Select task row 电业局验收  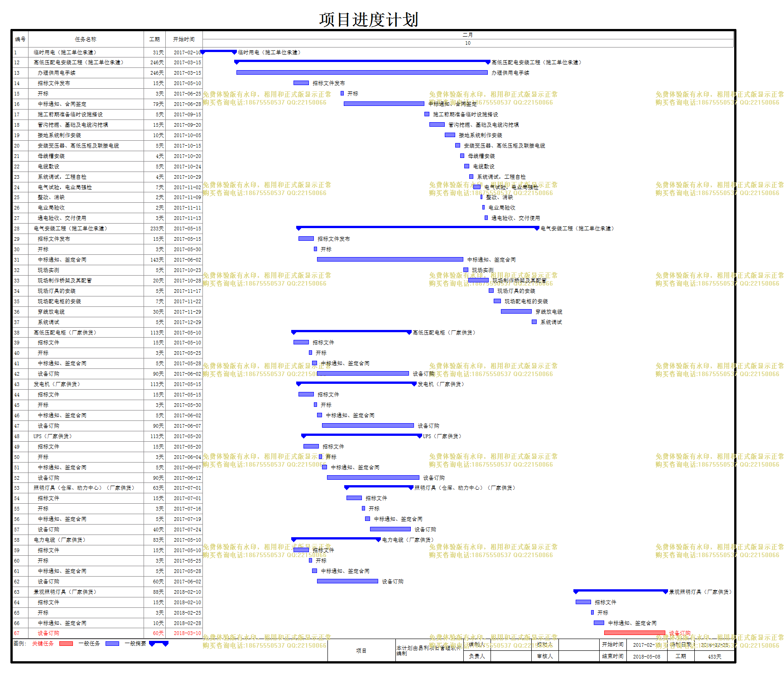[x=107, y=208]
